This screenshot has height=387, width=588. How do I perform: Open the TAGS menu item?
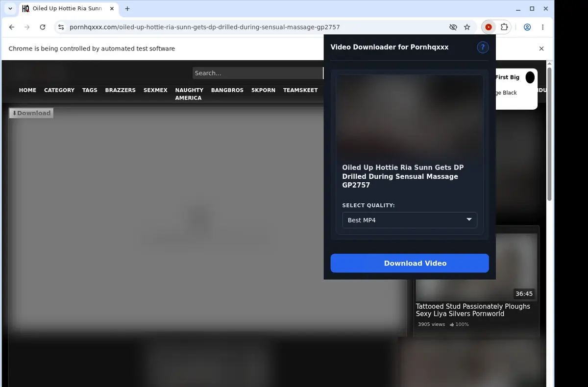(x=90, y=90)
